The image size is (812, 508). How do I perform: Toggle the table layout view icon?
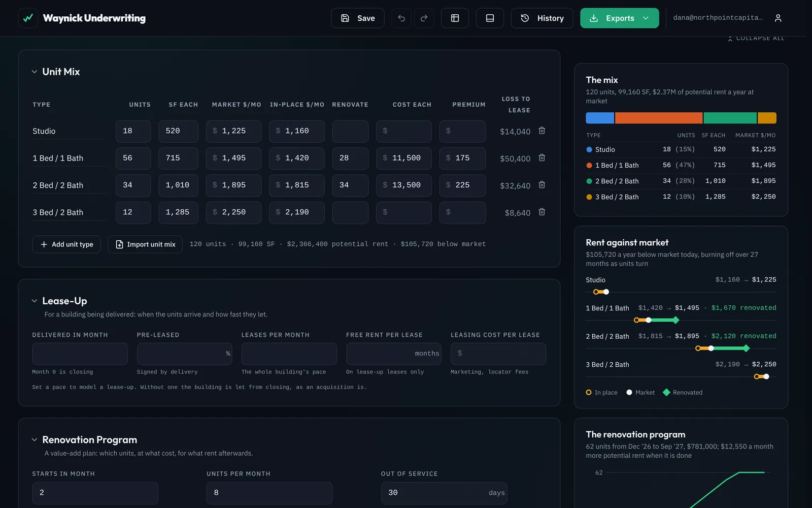(455, 18)
